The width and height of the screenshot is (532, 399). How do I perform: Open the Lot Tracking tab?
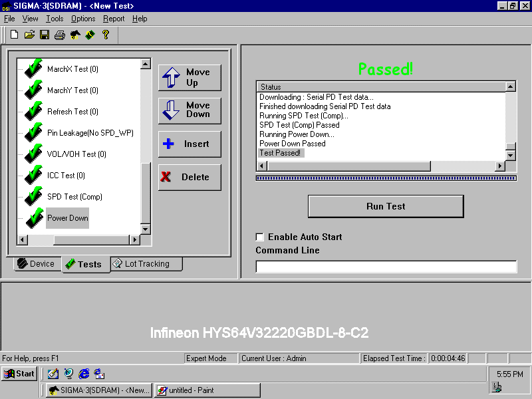[x=146, y=264]
